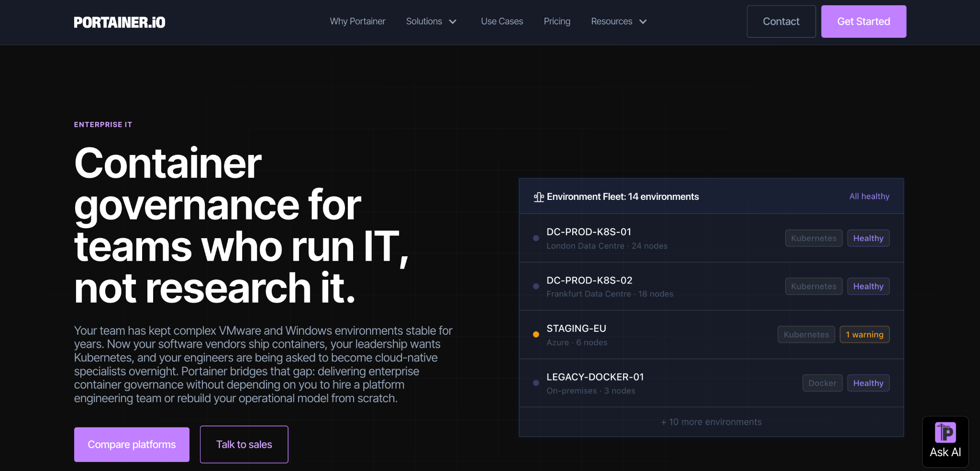Click the Kubernetes tag on DC-PROD-K8S-01
Viewport: 980px width, 471px height.
click(x=813, y=238)
